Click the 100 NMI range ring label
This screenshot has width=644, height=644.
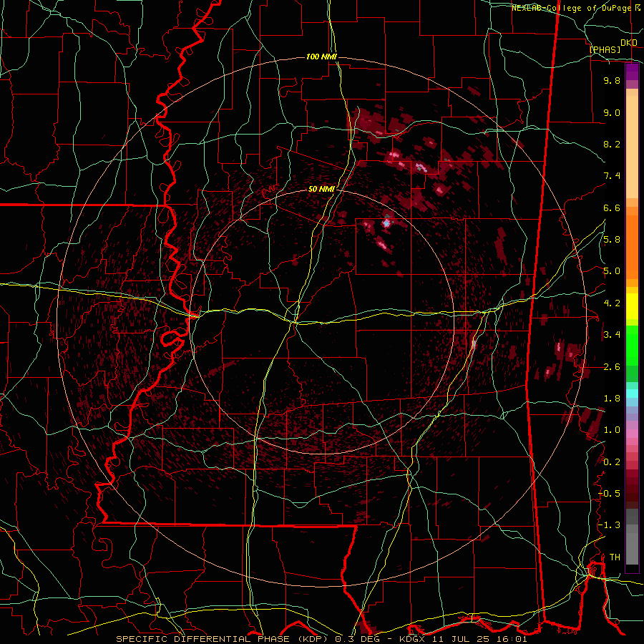(321, 57)
